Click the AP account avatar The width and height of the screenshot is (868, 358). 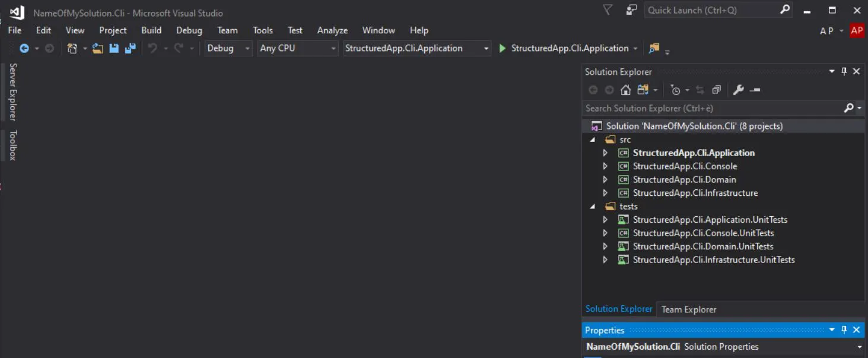[x=857, y=30]
